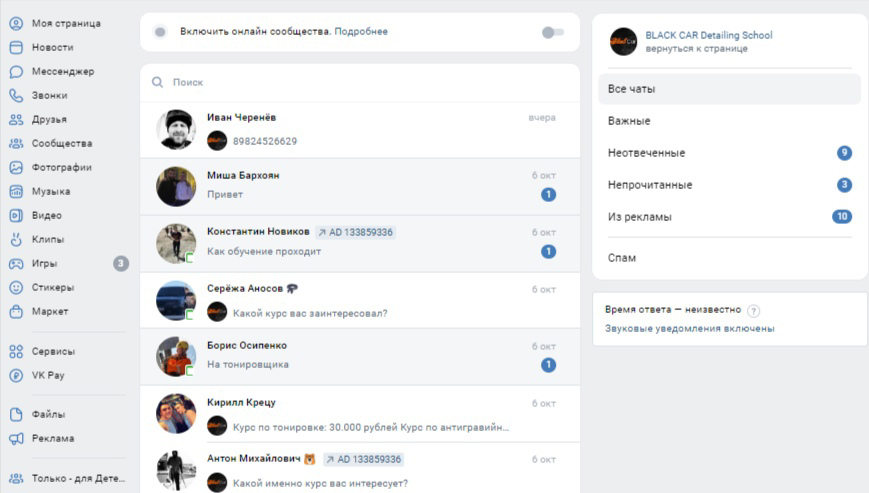Open the Игры gamepad icon

16,263
